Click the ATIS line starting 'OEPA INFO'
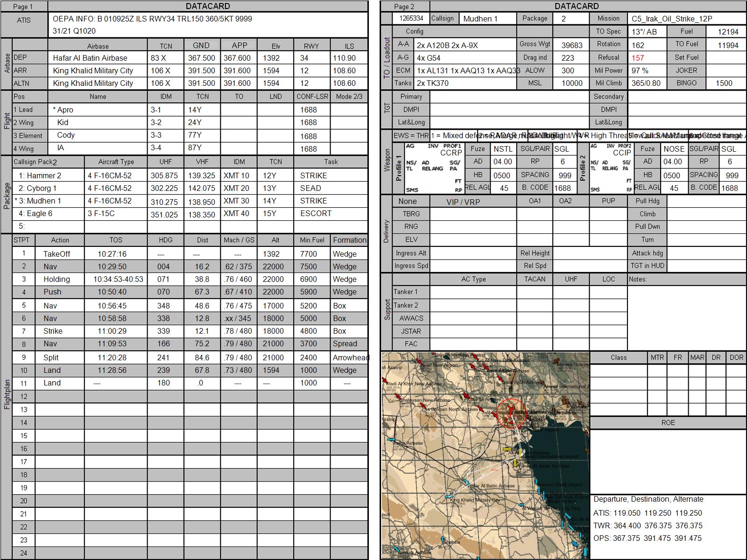Viewport: 747px width, 560px height. click(152, 19)
